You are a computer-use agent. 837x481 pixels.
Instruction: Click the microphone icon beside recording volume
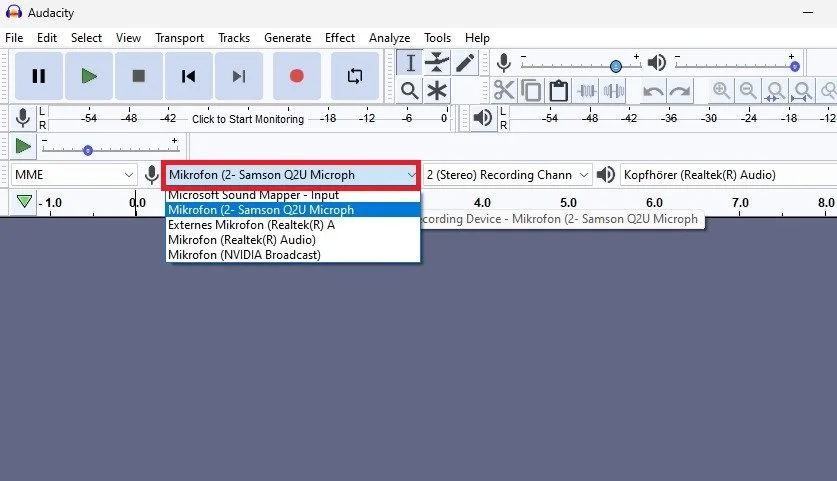tap(503, 63)
